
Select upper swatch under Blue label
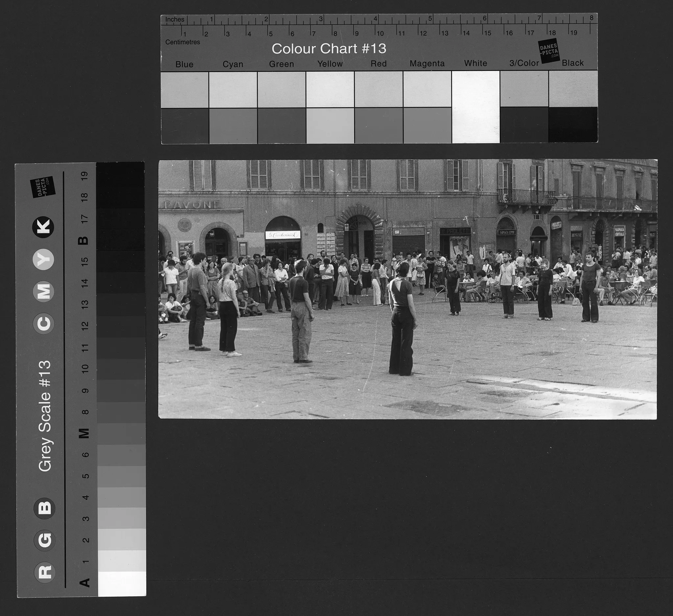pos(185,89)
